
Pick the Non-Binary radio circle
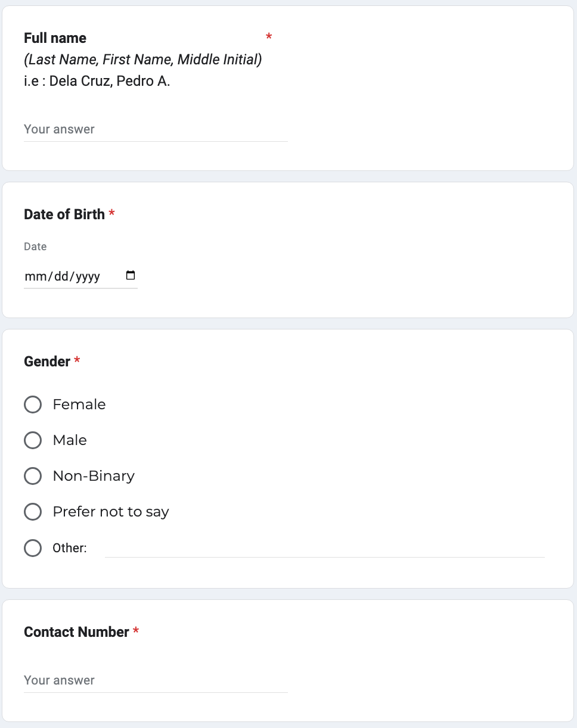point(33,476)
